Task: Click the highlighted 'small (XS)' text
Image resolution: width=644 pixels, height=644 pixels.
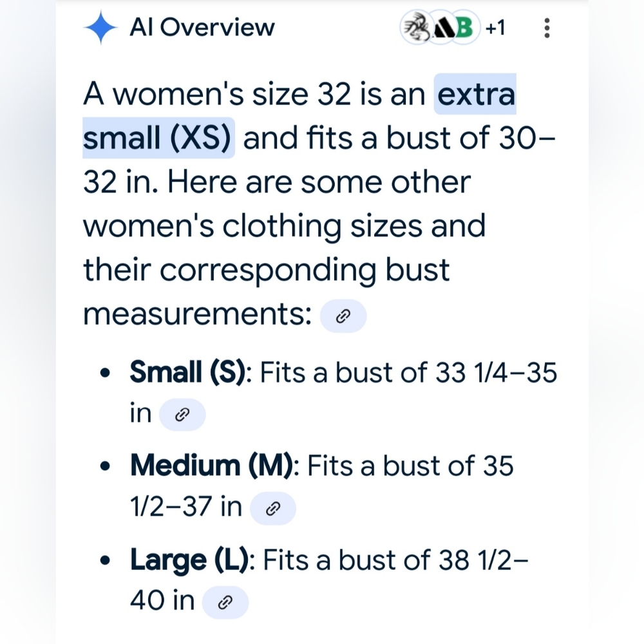Action: 158,138
